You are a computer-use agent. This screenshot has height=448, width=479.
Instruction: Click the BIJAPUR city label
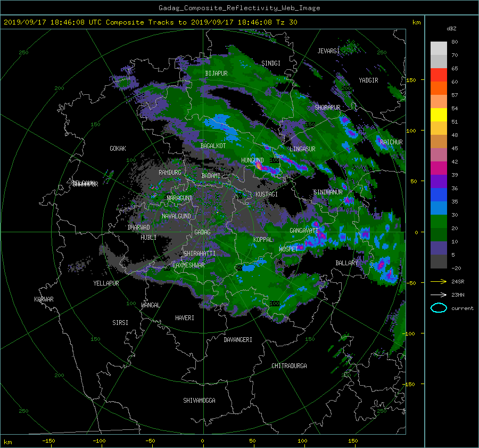(216, 74)
